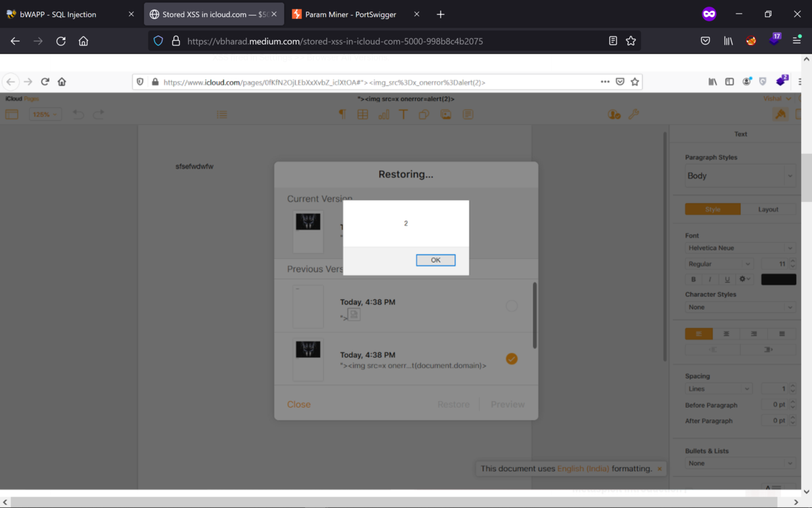
Task: Click the Pages list icon near undo arrows
Action: coord(222,114)
